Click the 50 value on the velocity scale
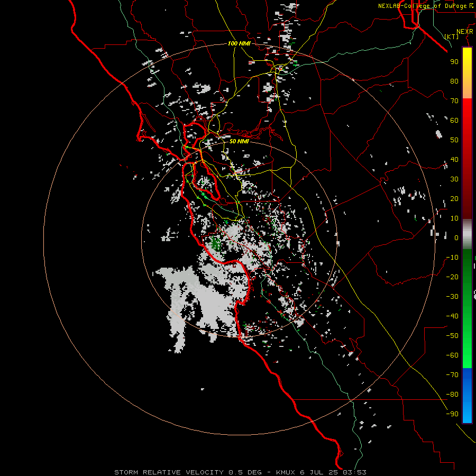Screen dimensions: 476x476 tap(454, 140)
